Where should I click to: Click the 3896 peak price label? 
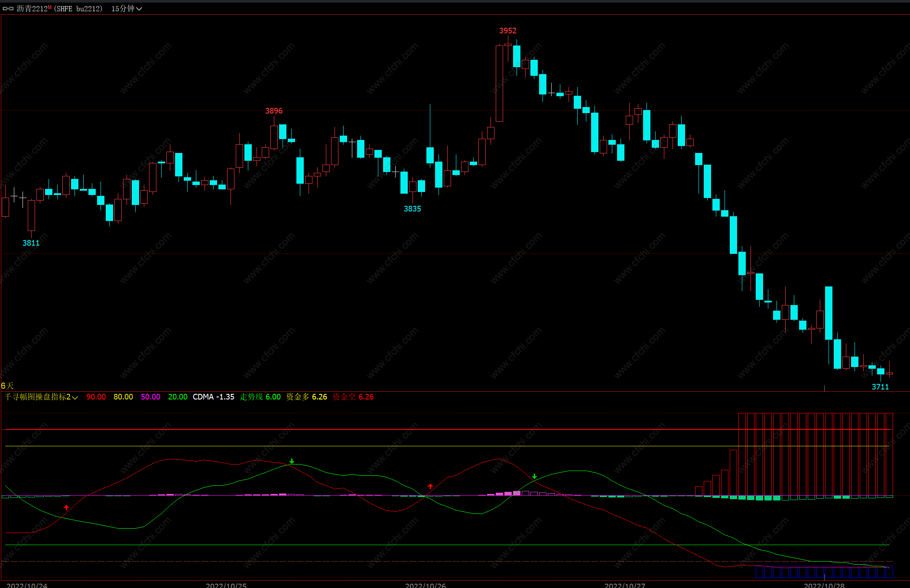(273, 111)
